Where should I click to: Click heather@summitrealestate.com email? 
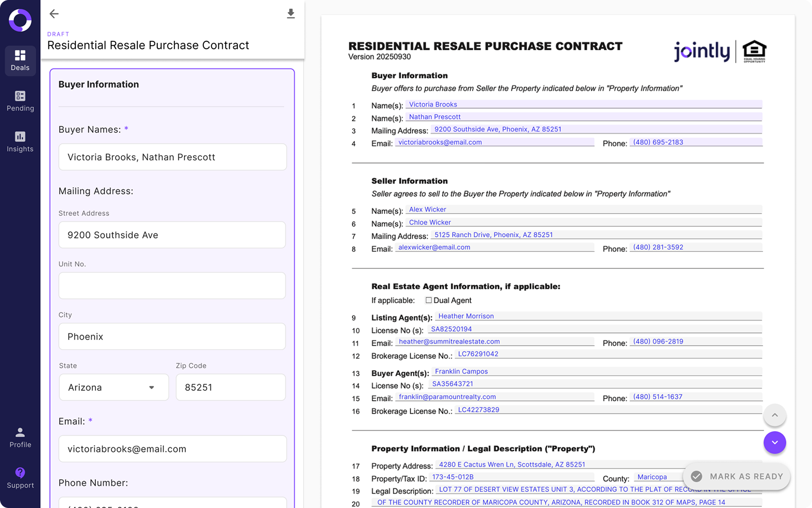pos(449,341)
